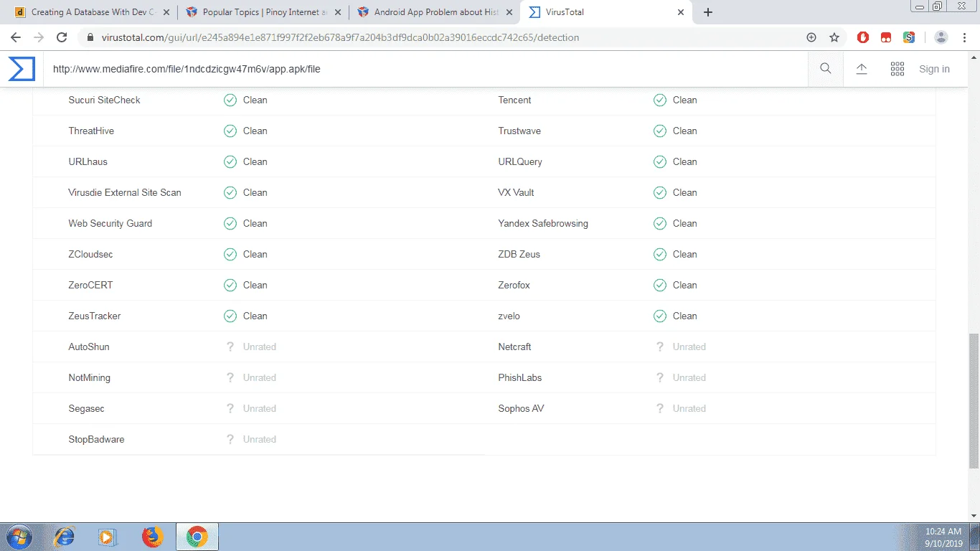Click Sign in link
The image size is (980, 551).
tap(934, 69)
